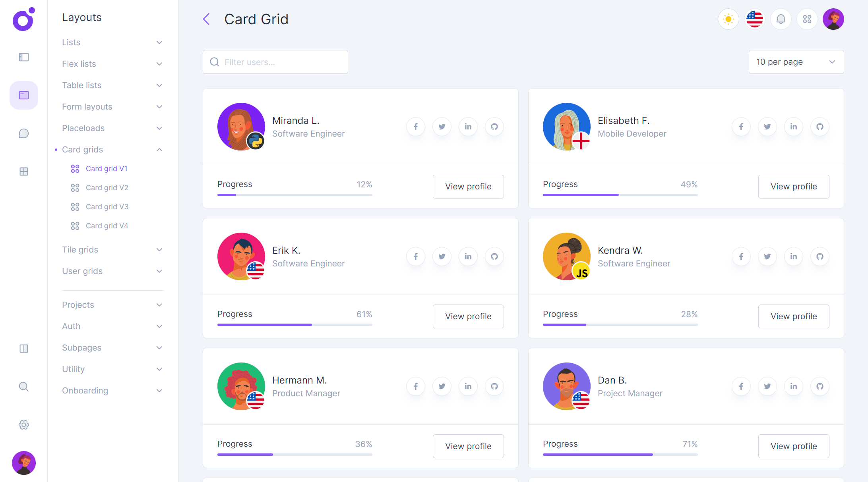Collapse the Card grids section
868x482 pixels.
tap(112, 149)
